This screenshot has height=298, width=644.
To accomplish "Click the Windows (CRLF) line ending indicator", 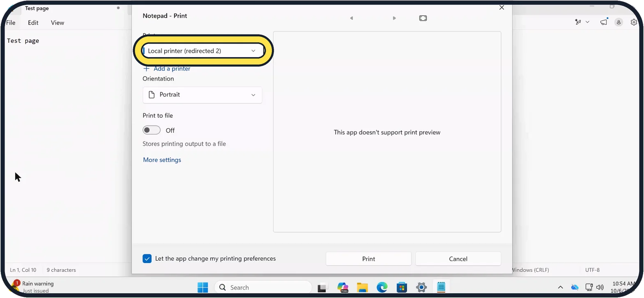I will click(530, 270).
